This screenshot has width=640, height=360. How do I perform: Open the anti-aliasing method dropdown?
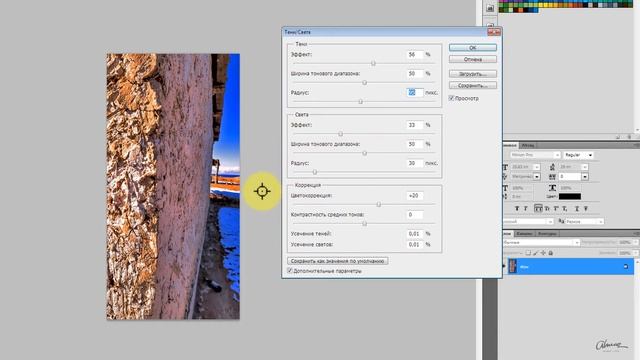tap(584, 221)
